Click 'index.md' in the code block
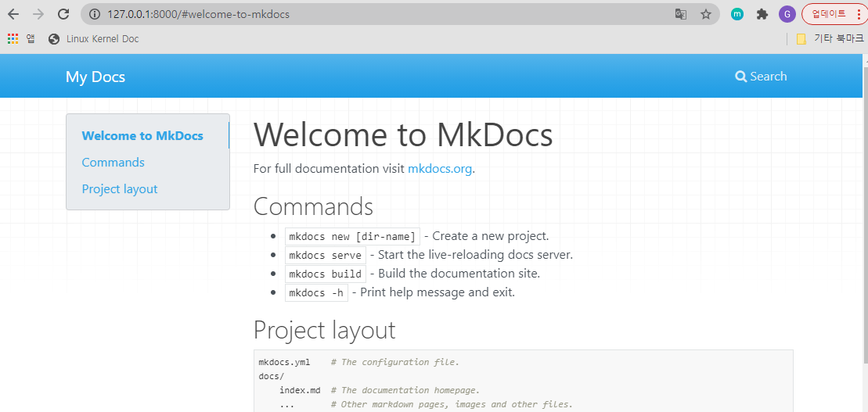The height and width of the screenshot is (412, 868). coord(300,390)
